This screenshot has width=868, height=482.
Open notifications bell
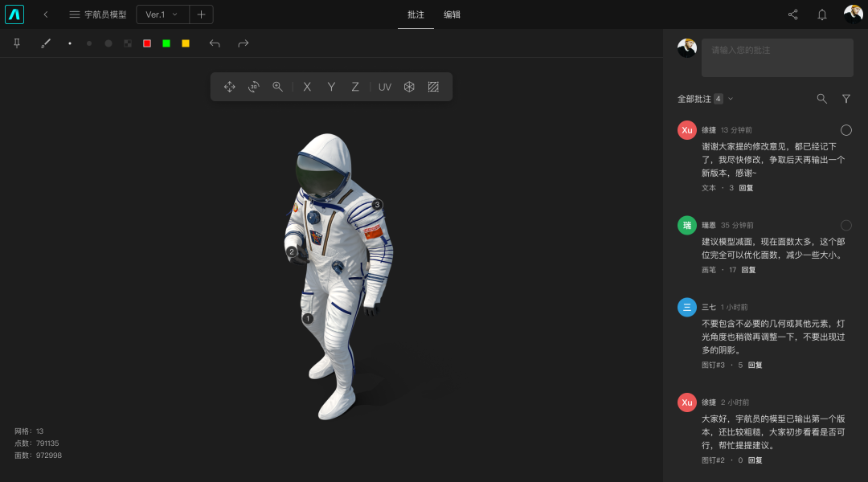[822, 14]
